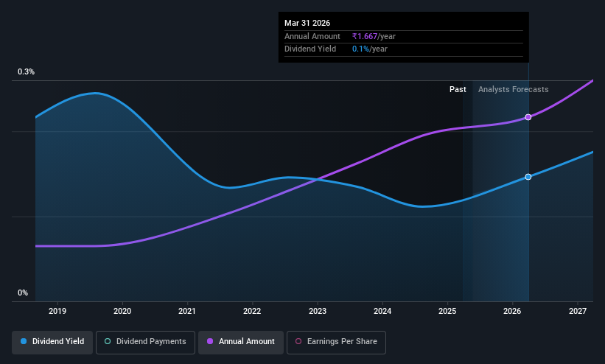Click the purple dot in Annual Amount legend
Viewport: 605px width, 364px height.
(x=210, y=341)
